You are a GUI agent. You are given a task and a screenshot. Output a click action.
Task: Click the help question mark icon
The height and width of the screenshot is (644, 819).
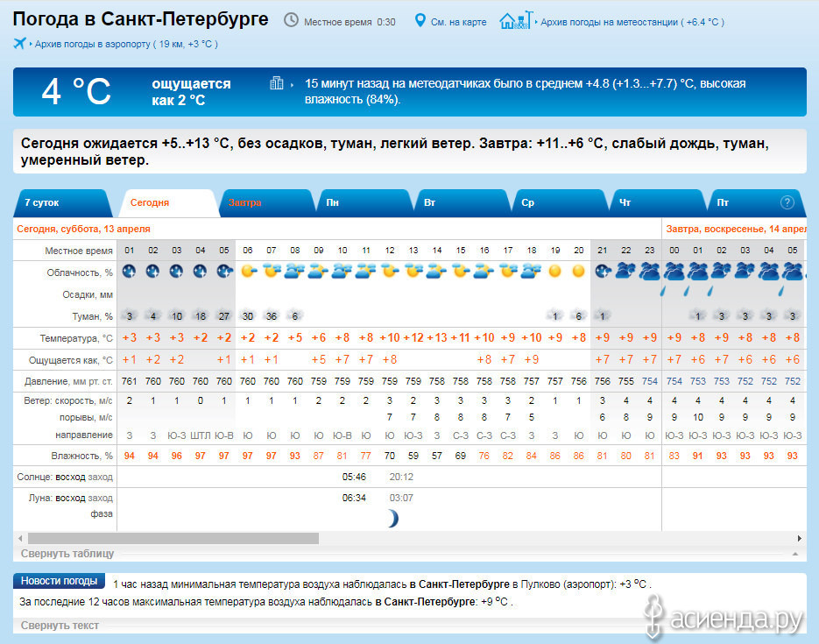click(787, 202)
